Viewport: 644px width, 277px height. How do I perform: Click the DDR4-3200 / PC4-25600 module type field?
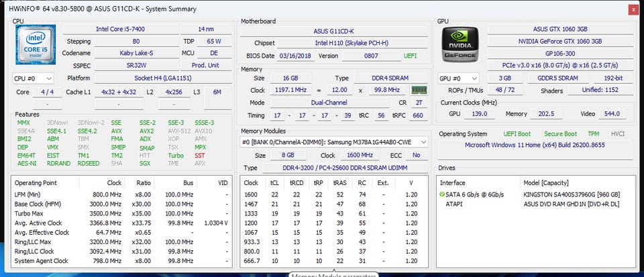coord(344,168)
